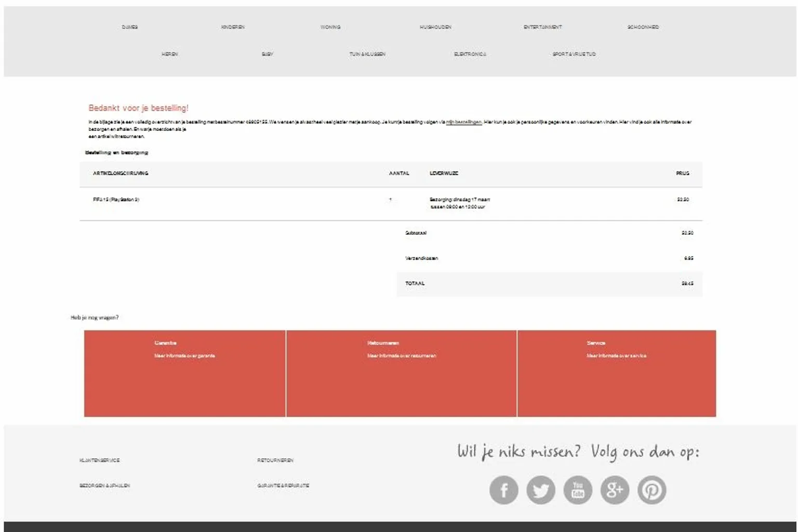Click the Twitter bird icon
Viewport: 798px width, 532px height.
(540, 490)
